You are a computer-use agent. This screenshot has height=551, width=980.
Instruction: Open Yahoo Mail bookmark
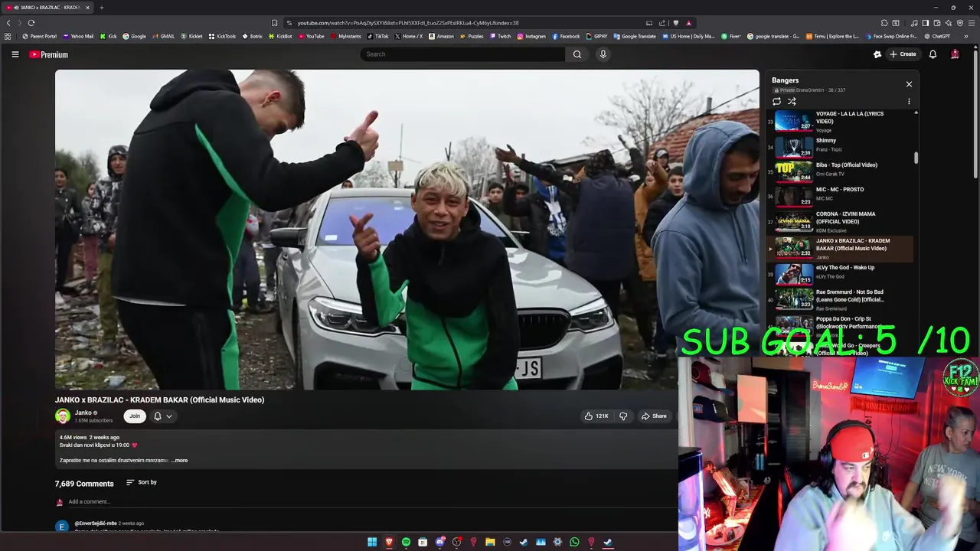[78, 36]
